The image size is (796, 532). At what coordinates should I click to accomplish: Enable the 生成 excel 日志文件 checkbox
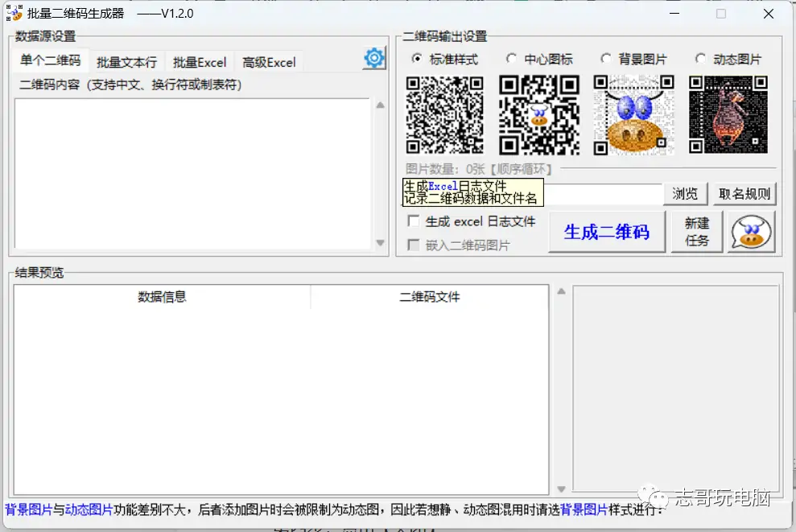[x=414, y=221]
